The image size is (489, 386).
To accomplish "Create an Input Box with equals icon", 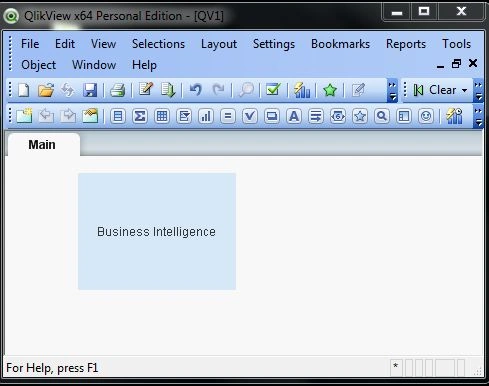I will 228,116.
